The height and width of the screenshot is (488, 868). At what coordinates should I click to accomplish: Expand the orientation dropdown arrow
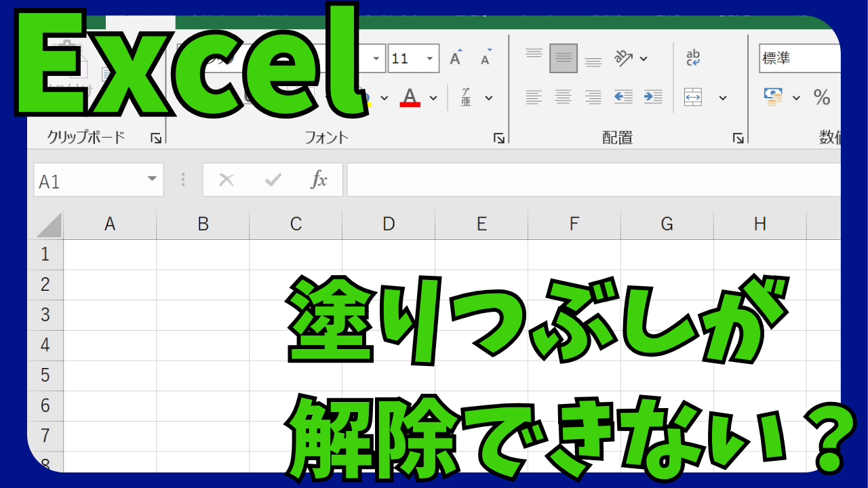[644, 58]
